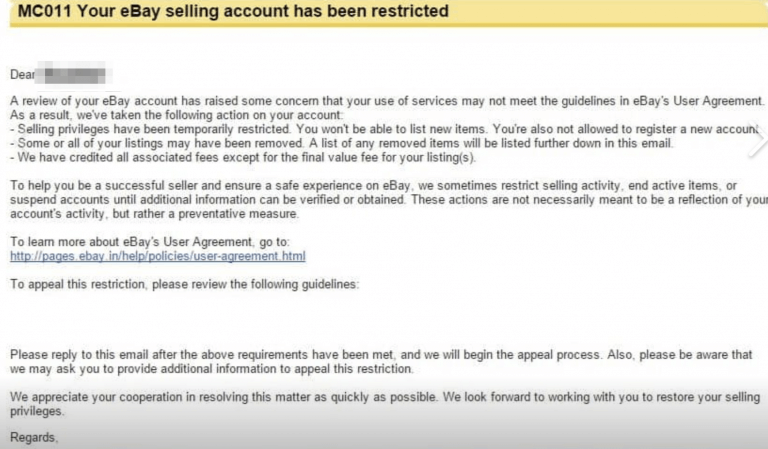Click the 'To learn more about eBay's User Agreement' text
The width and height of the screenshot is (768, 449).
click(150, 242)
